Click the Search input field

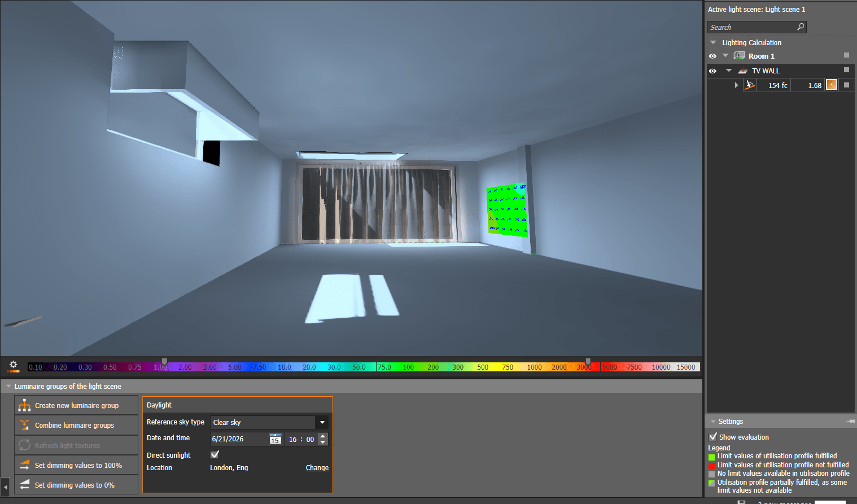click(x=751, y=27)
